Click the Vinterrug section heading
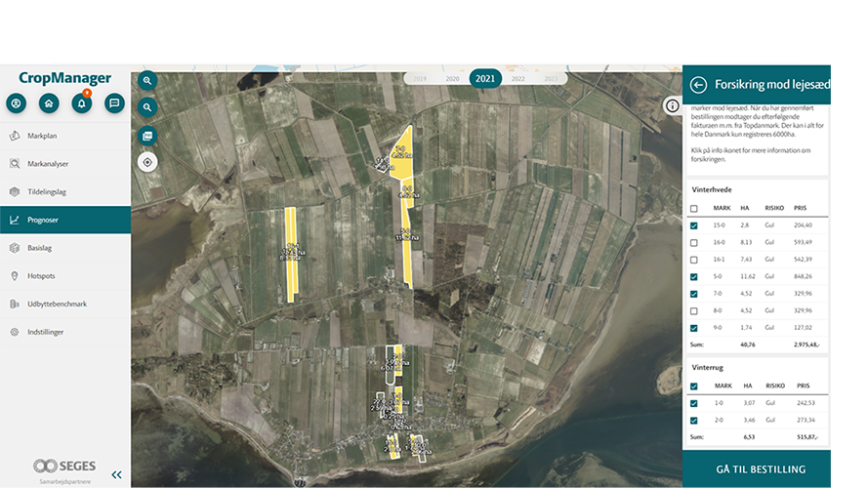The width and height of the screenshot is (868, 488). [x=708, y=367]
